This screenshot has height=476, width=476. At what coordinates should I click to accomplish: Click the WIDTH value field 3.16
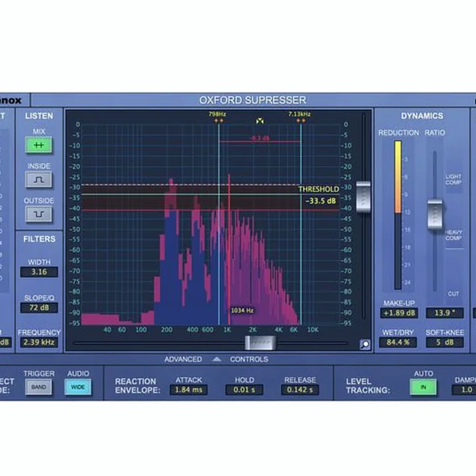[39, 272]
